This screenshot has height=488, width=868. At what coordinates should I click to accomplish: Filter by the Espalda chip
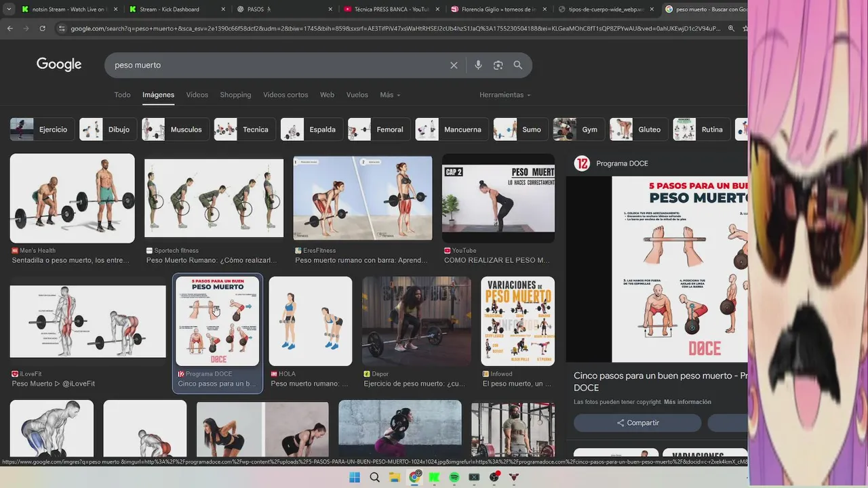312,129
